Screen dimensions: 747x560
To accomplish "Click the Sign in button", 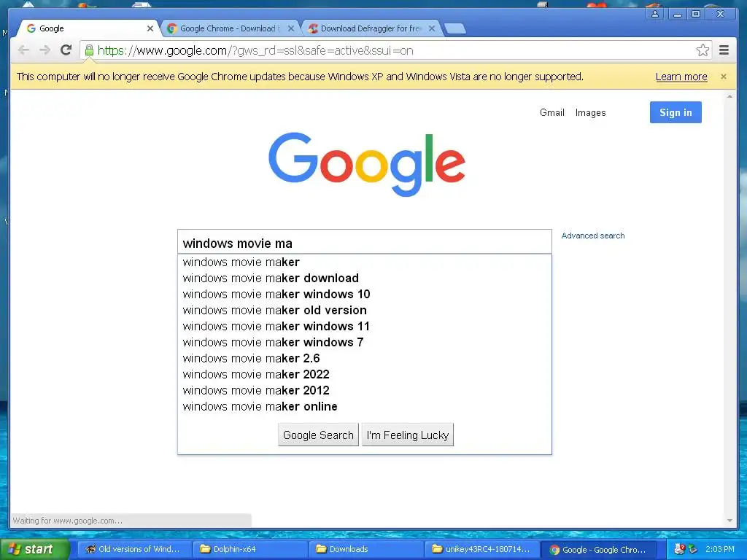I will 676,112.
